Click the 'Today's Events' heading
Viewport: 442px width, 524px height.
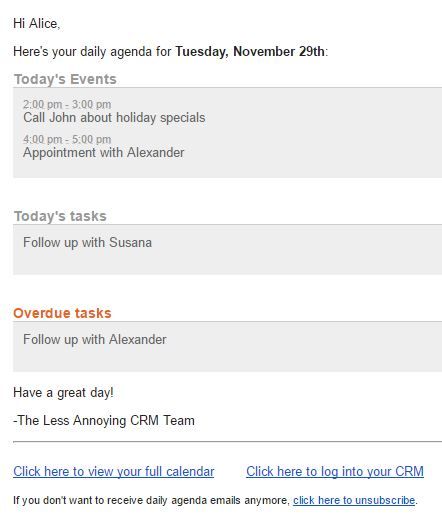tap(65, 80)
